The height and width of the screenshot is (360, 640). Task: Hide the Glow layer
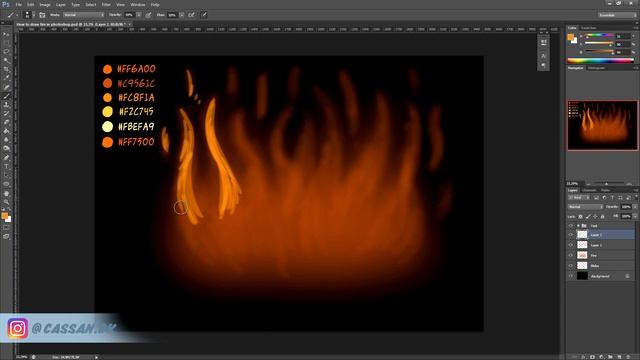coord(571,266)
